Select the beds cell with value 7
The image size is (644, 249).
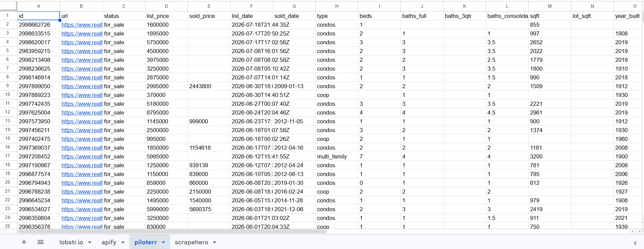379,156
